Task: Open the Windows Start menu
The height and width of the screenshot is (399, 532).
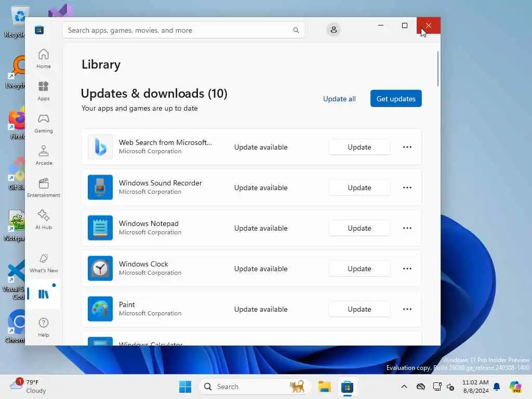Action: tap(185, 387)
